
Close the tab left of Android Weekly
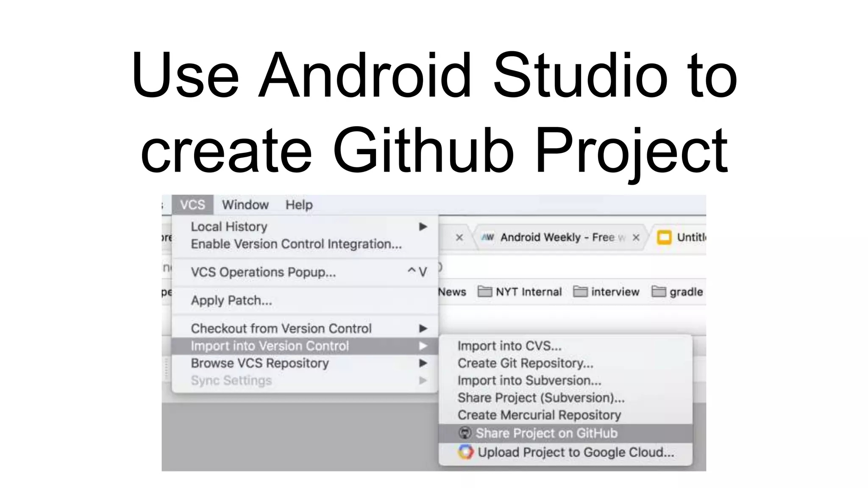point(459,238)
